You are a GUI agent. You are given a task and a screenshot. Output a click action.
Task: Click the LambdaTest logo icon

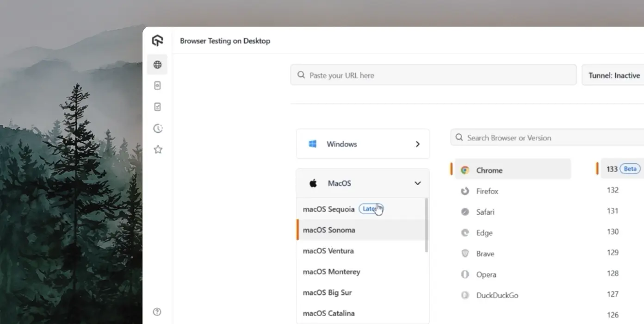[157, 41]
